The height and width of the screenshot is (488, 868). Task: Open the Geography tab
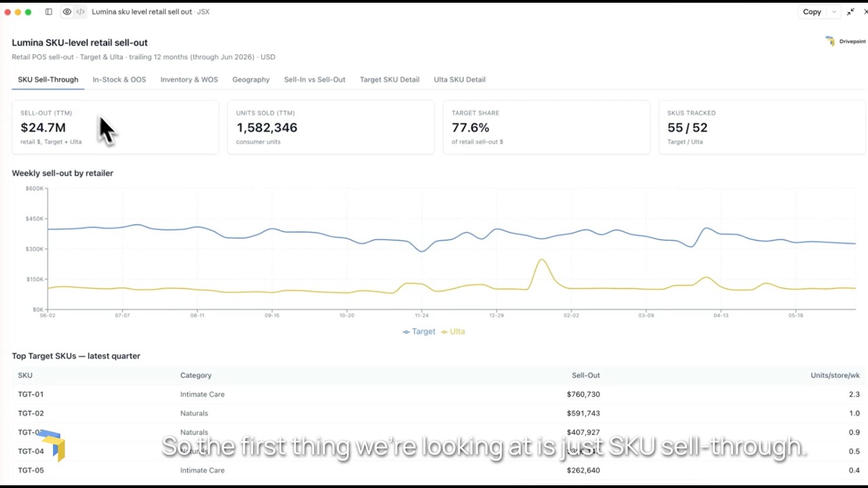click(251, 79)
